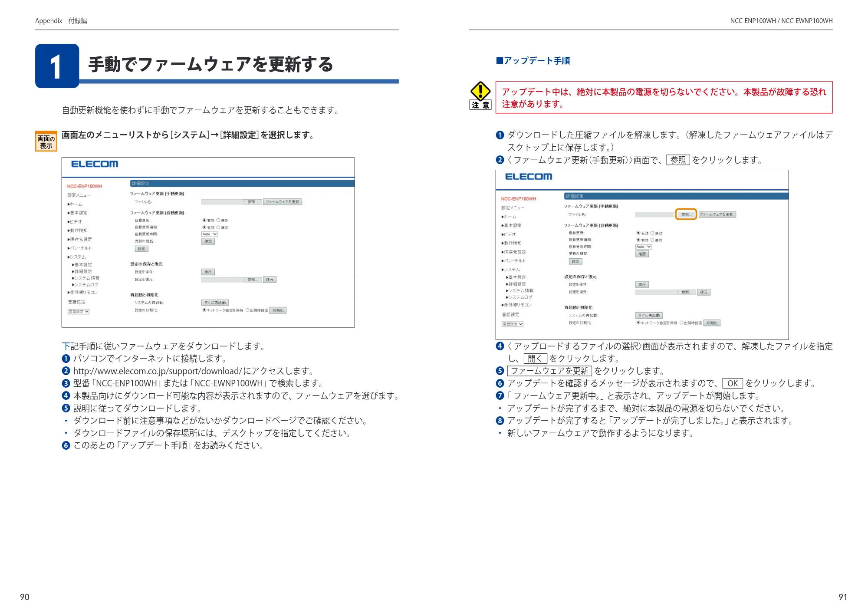The width and height of the screenshot is (868, 616).
Task: Open 赤外線リモコン menu item in page 91 screenshot
Action: point(516,305)
